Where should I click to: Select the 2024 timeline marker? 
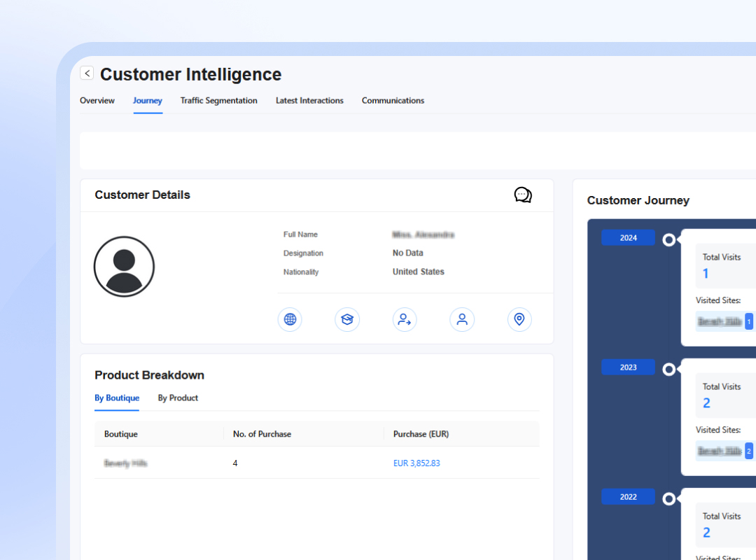click(628, 238)
